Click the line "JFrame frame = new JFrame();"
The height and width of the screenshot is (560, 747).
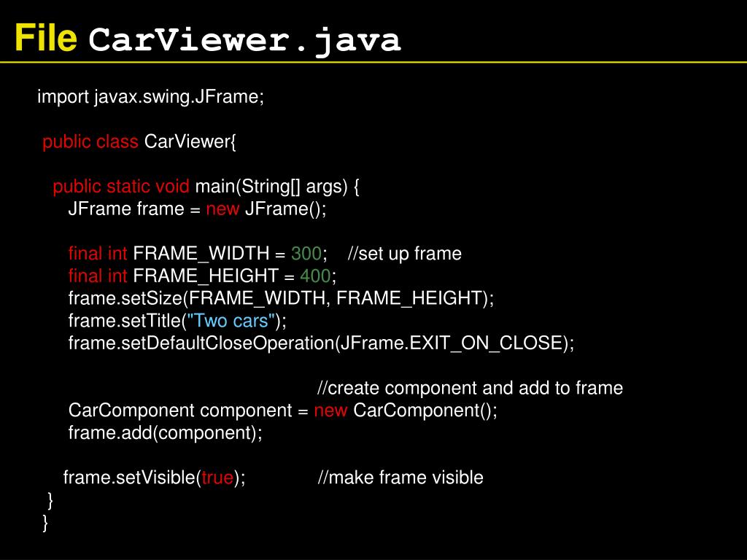[x=197, y=209]
